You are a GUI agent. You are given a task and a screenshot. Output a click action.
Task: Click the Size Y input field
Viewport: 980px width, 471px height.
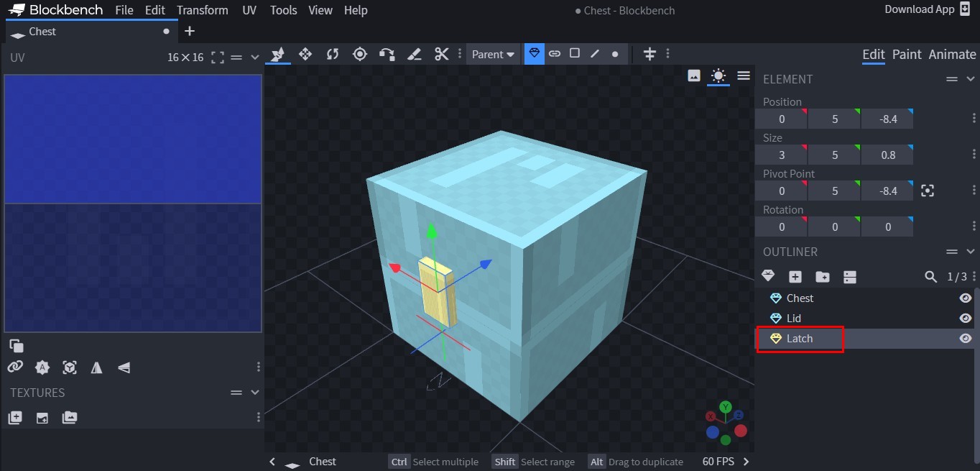(x=834, y=155)
